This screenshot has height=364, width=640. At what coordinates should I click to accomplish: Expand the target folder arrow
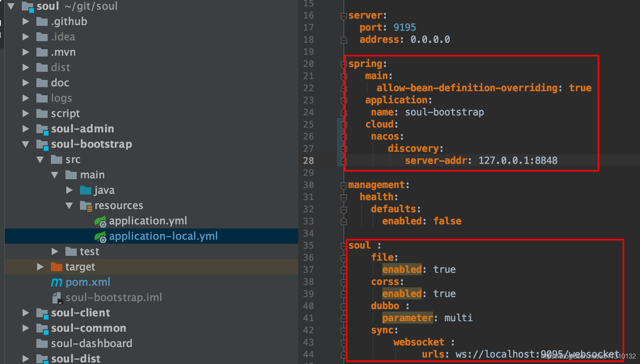click(40, 267)
